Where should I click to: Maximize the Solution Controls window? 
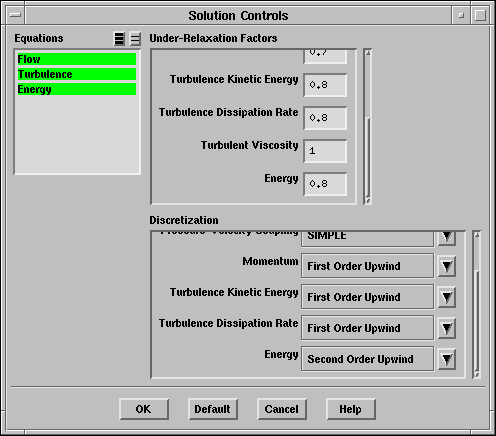click(480, 15)
